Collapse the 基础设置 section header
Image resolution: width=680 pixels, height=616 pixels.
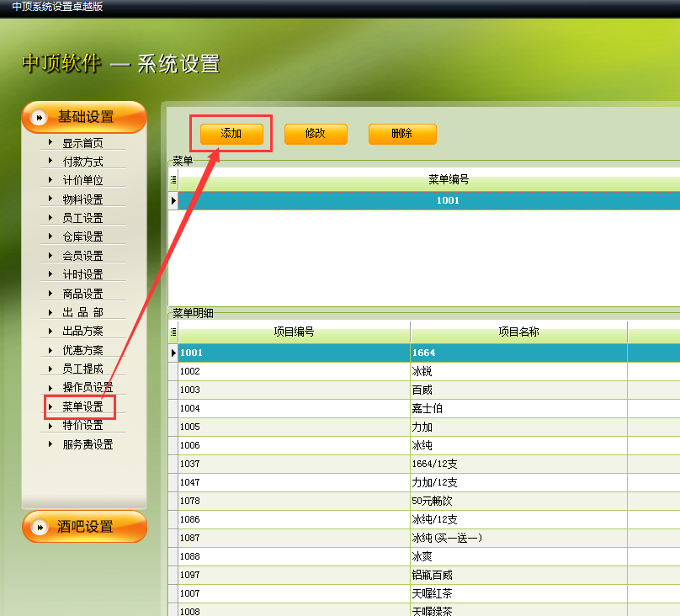84,117
